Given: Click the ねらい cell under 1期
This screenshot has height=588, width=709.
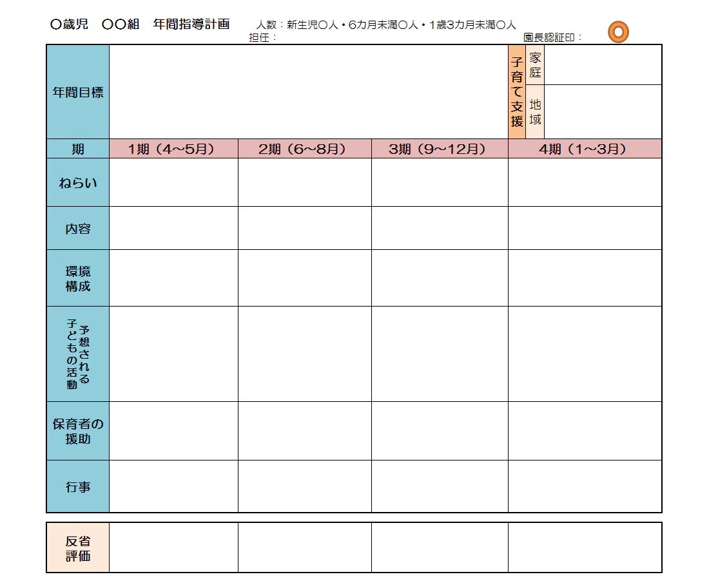Looking at the screenshot, I should coord(173,183).
